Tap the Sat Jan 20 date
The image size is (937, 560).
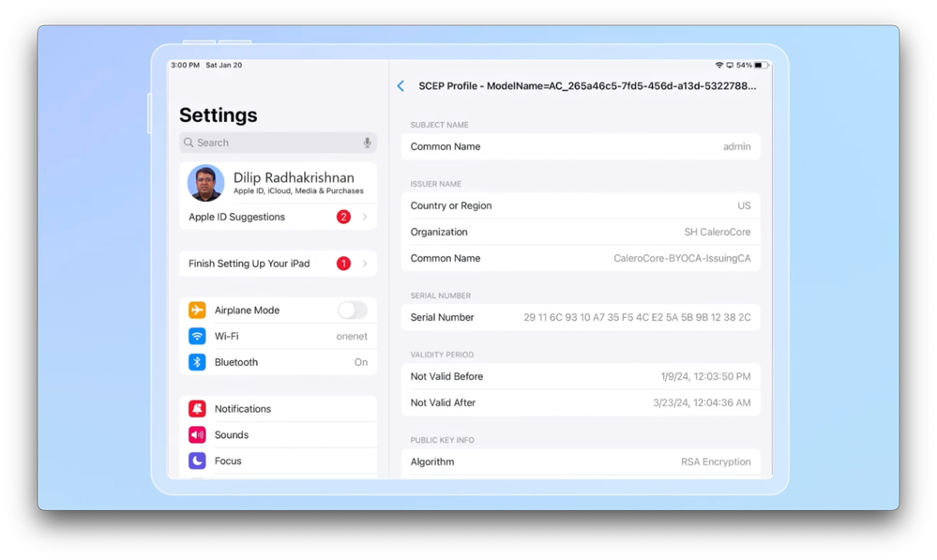tap(224, 65)
